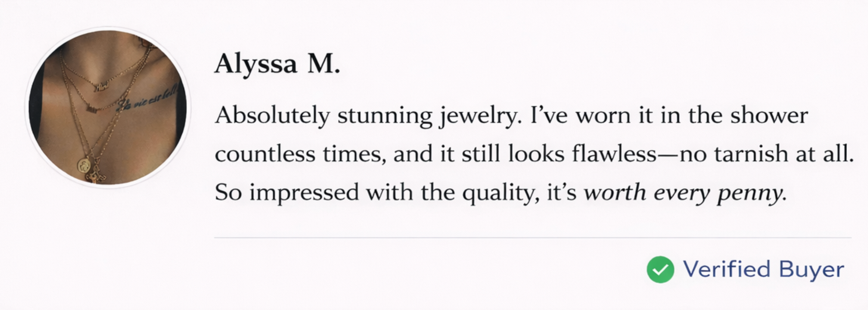Click the word "flawless" in the review
This screenshot has width=868, height=310.
614,154
